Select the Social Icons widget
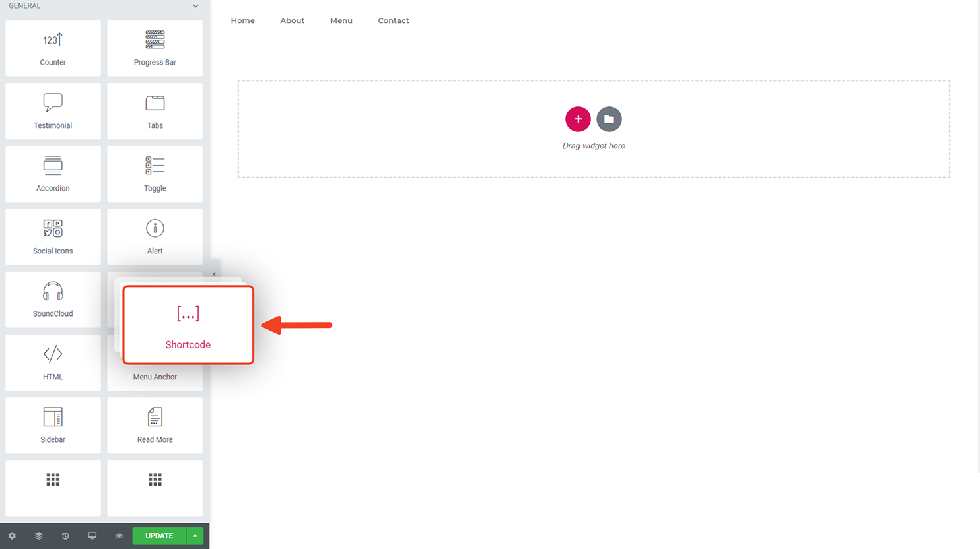The image size is (980, 549). (53, 237)
